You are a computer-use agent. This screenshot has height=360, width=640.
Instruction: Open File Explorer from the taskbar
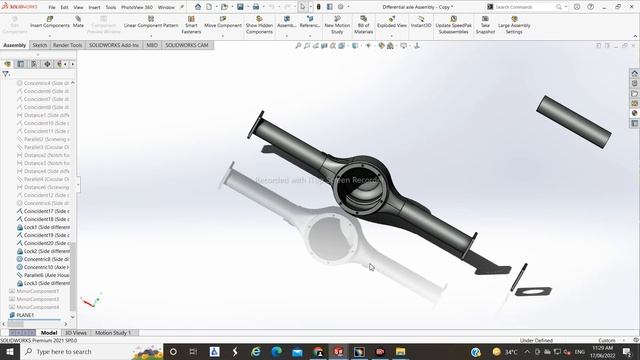pos(400,351)
